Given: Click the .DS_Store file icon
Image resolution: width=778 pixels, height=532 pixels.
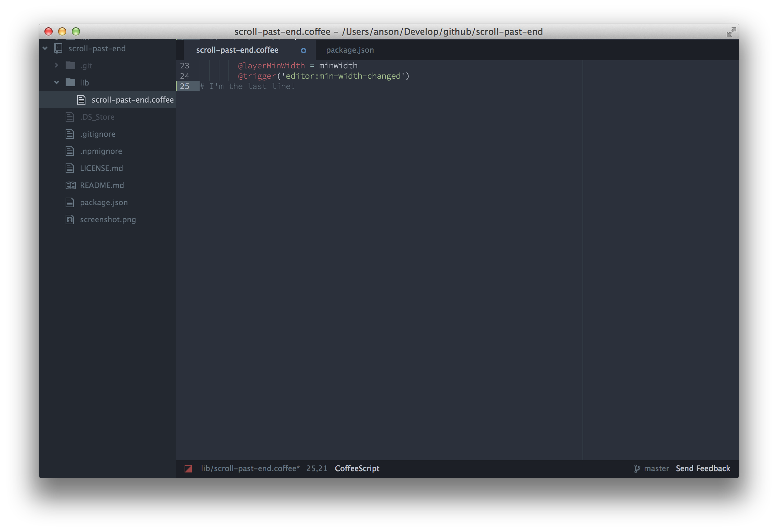Looking at the screenshot, I should 70,117.
